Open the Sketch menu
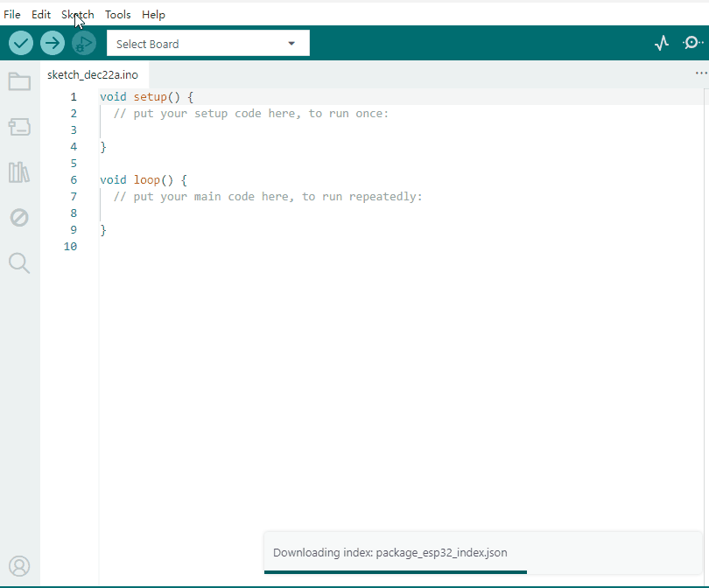 (x=78, y=15)
